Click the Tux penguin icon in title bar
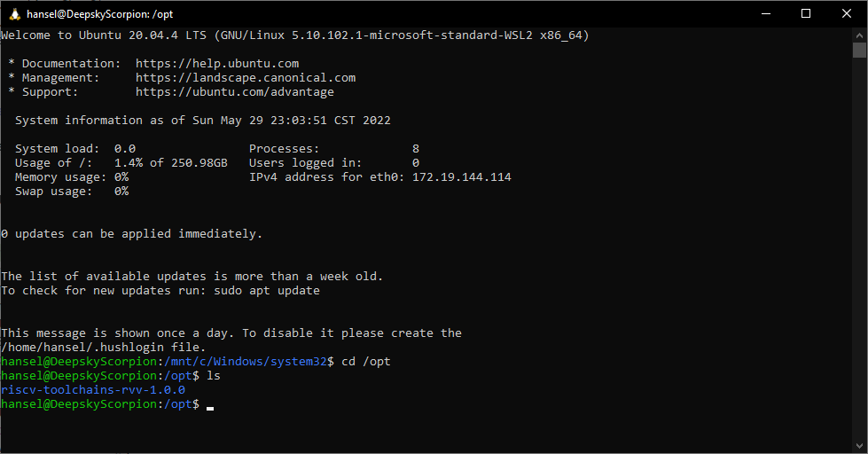 click(x=15, y=14)
